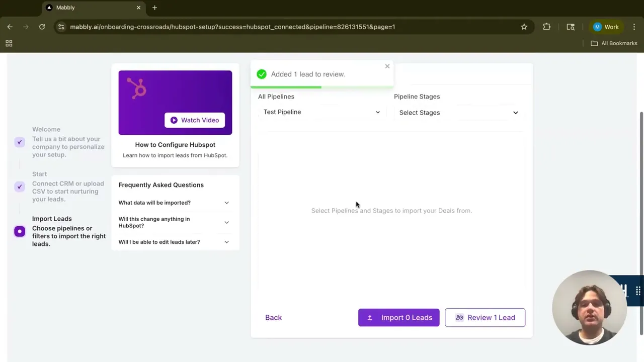
Task: Click the grip dots beside webcam bubble
Action: coord(638,291)
